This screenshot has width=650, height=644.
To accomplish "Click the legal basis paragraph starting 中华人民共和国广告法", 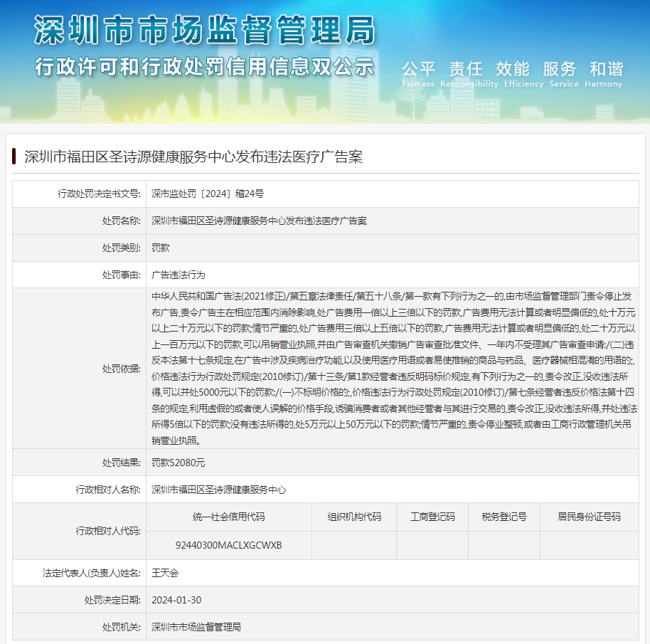I will tap(393, 368).
